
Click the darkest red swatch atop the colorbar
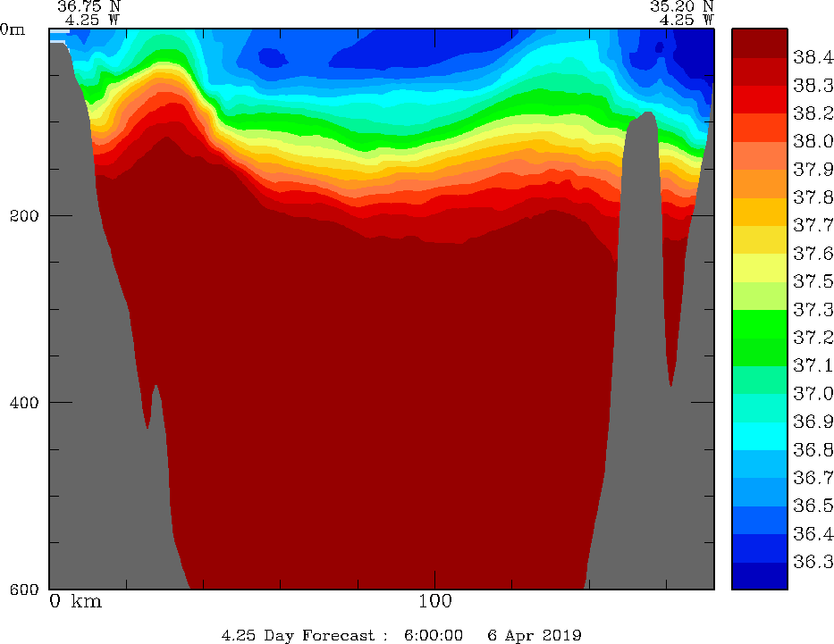[x=759, y=43]
